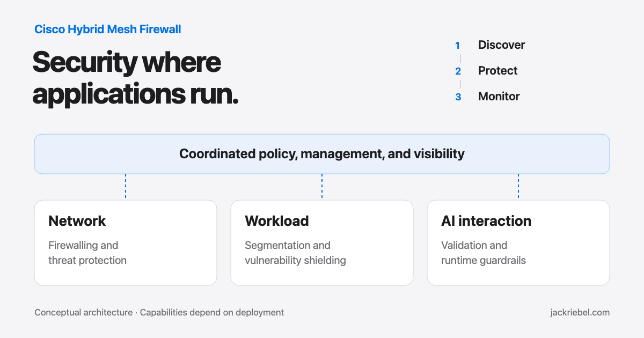This screenshot has width=644, height=338.
Task: Open the Workload card
Action: coord(322,243)
